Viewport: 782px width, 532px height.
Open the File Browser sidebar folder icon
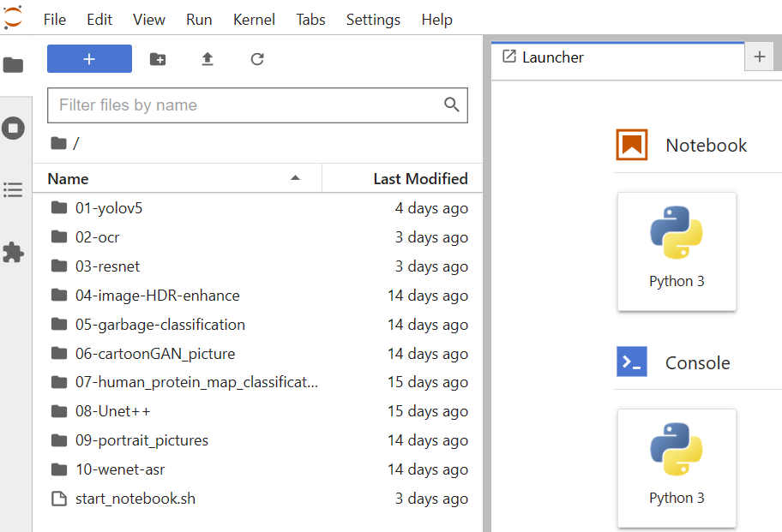(14, 65)
